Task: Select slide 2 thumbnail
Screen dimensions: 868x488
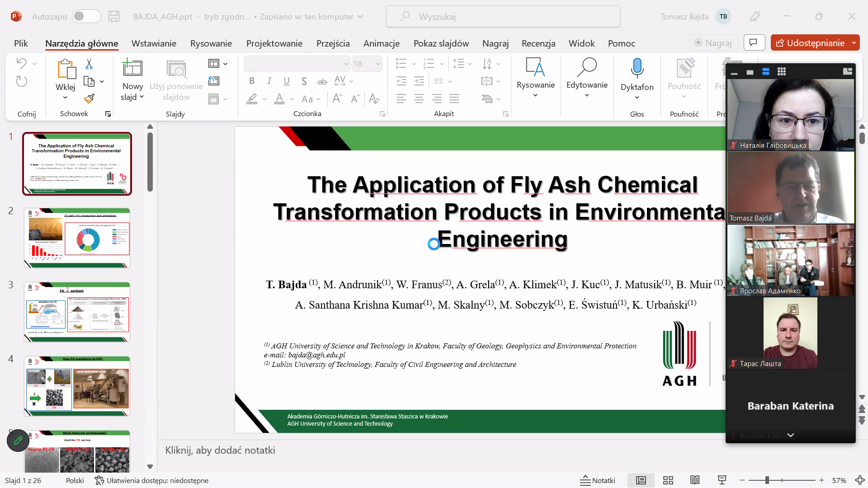Action: pyautogui.click(x=77, y=238)
